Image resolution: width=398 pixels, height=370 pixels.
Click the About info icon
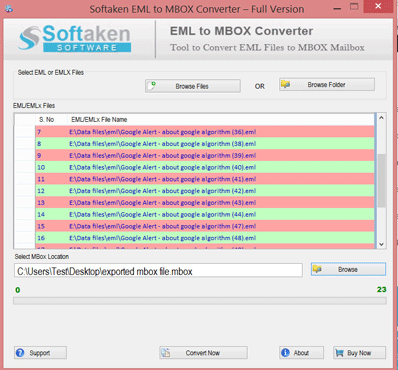click(285, 352)
